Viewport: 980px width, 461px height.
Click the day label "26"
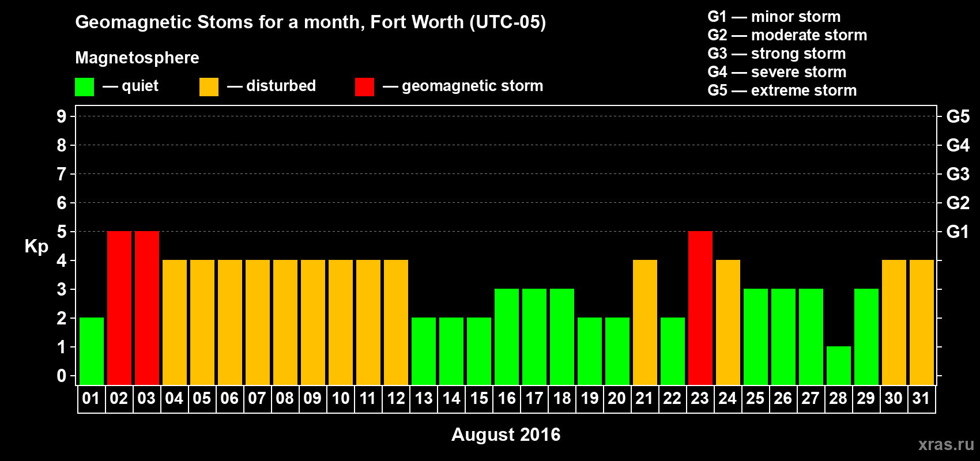pyautogui.click(x=783, y=398)
